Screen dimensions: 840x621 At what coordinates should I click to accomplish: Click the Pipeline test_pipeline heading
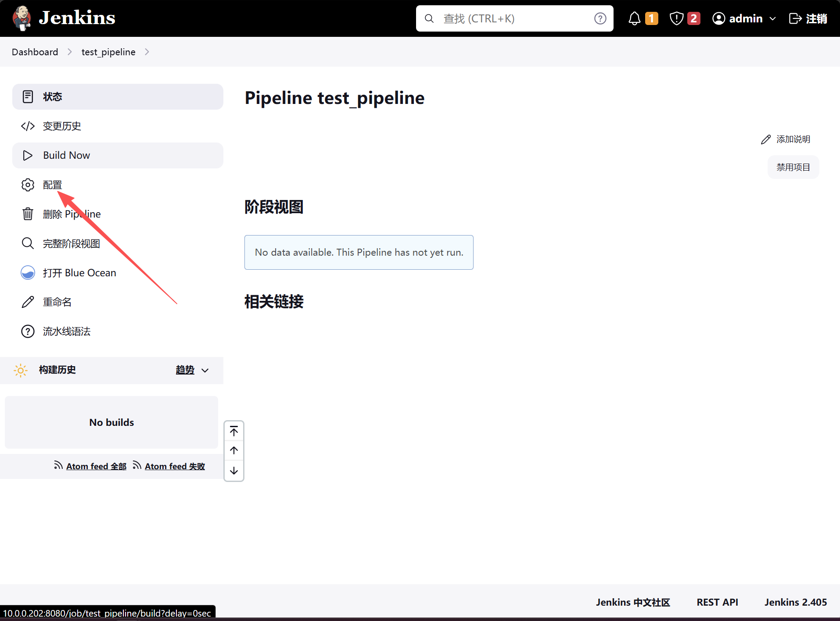point(334,98)
